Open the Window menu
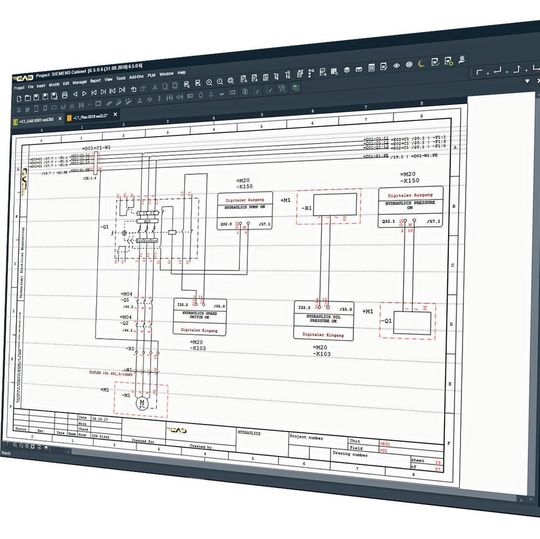 (166, 74)
